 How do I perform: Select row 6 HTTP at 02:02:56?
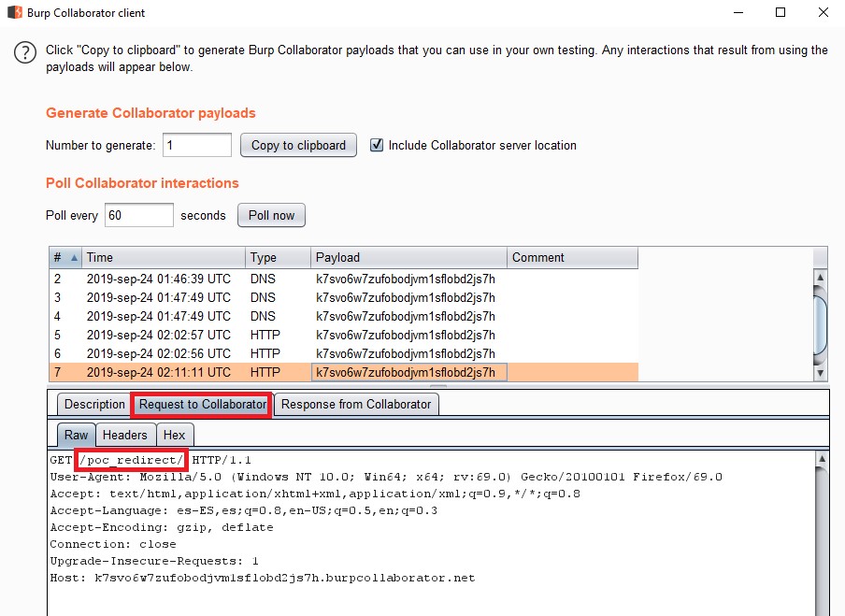coord(344,353)
